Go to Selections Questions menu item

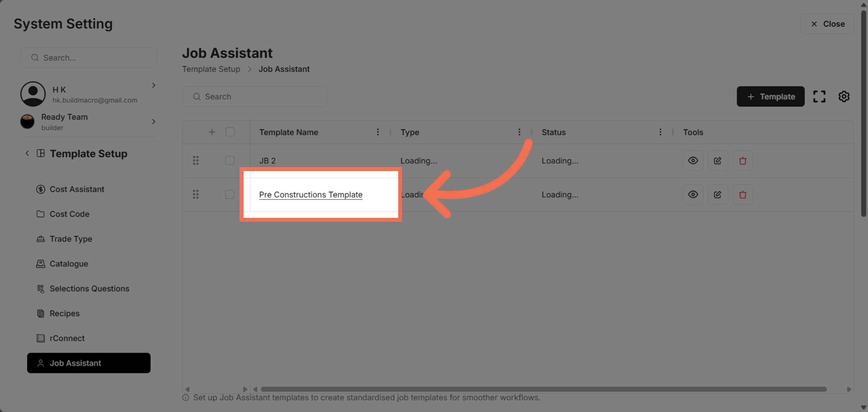[89, 289]
